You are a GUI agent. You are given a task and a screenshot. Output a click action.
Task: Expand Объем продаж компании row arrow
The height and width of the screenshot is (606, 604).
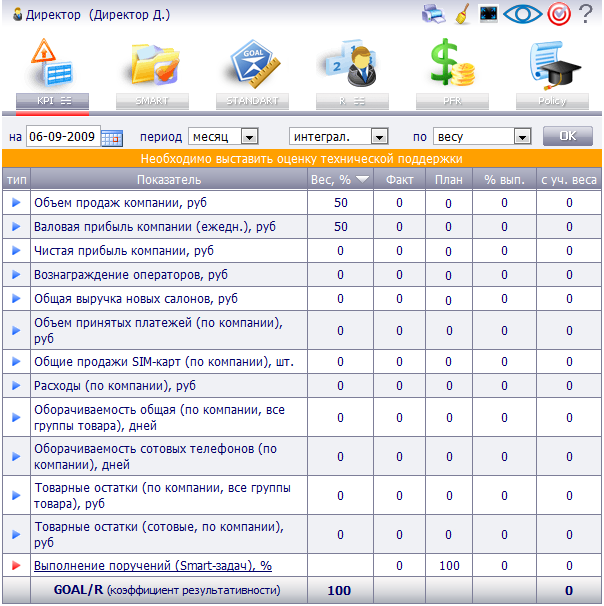coord(16,203)
